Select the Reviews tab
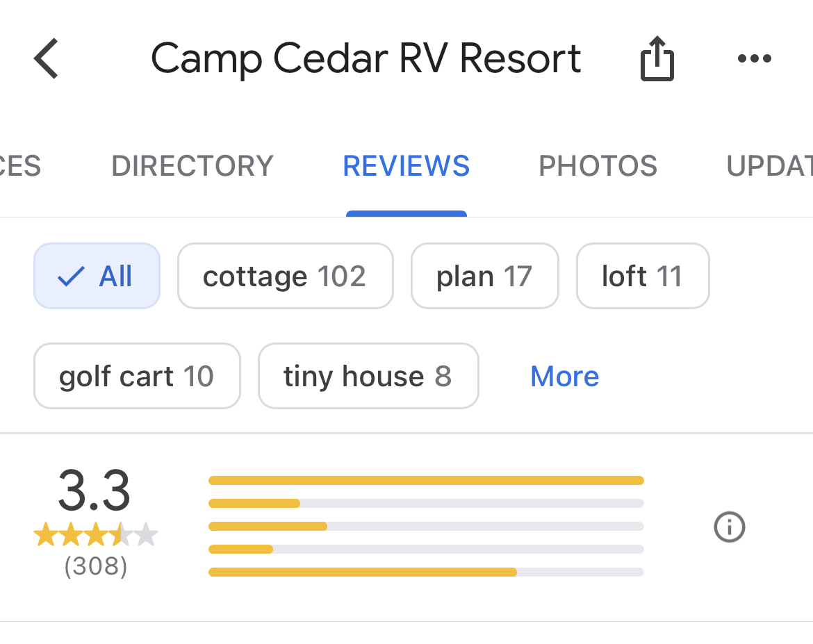Screen dimensions: 813x644 pos(406,166)
